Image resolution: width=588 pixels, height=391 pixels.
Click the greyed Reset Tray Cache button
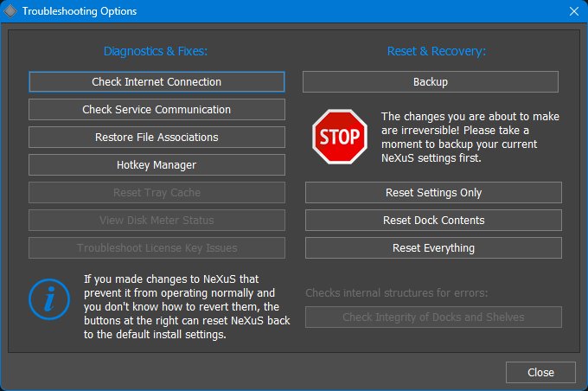[157, 193]
